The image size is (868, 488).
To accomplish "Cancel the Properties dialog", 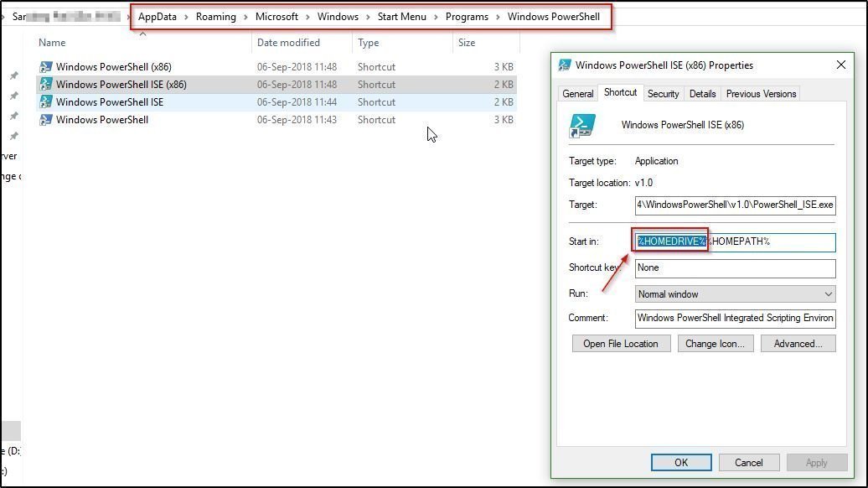I will pos(748,463).
